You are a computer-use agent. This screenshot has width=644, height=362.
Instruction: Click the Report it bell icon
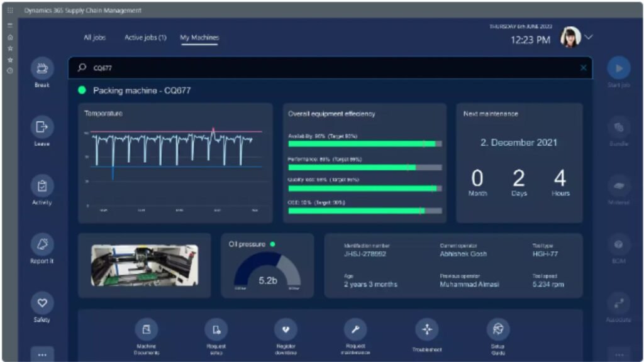point(42,244)
